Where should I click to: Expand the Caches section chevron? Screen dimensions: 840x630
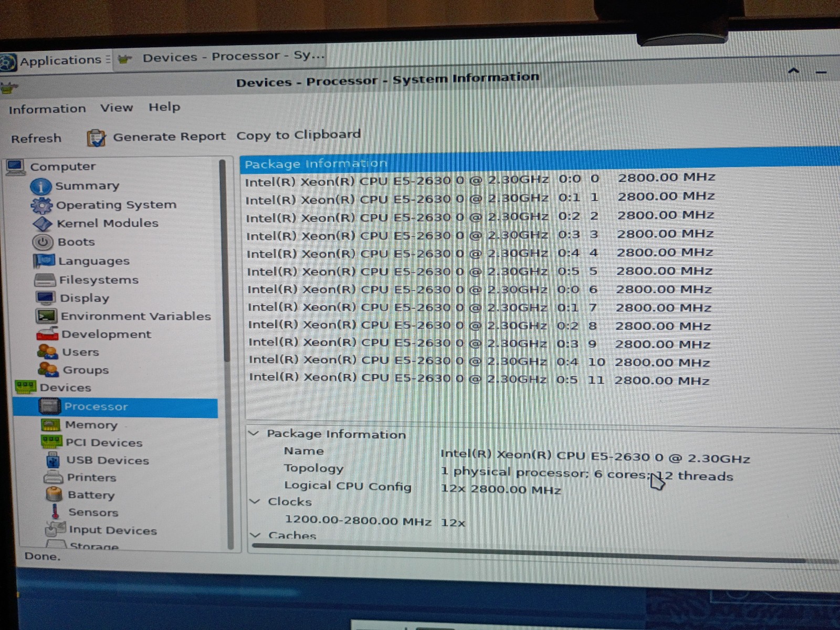pos(256,535)
